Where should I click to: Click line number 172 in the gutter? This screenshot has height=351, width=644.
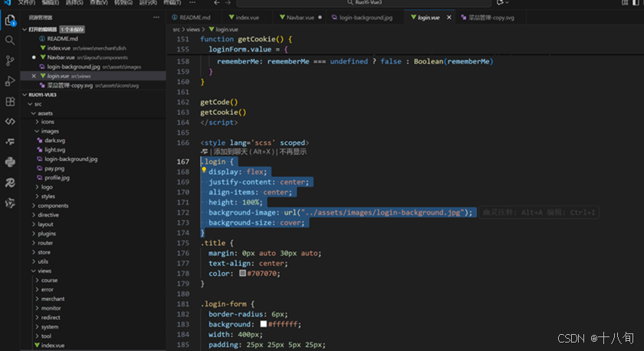(182, 212)
